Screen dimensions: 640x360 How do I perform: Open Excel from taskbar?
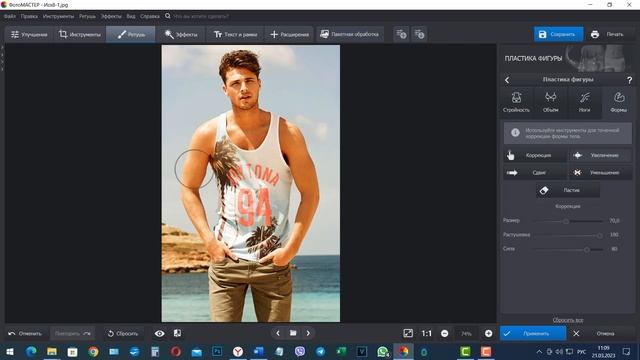coord(341,352)
